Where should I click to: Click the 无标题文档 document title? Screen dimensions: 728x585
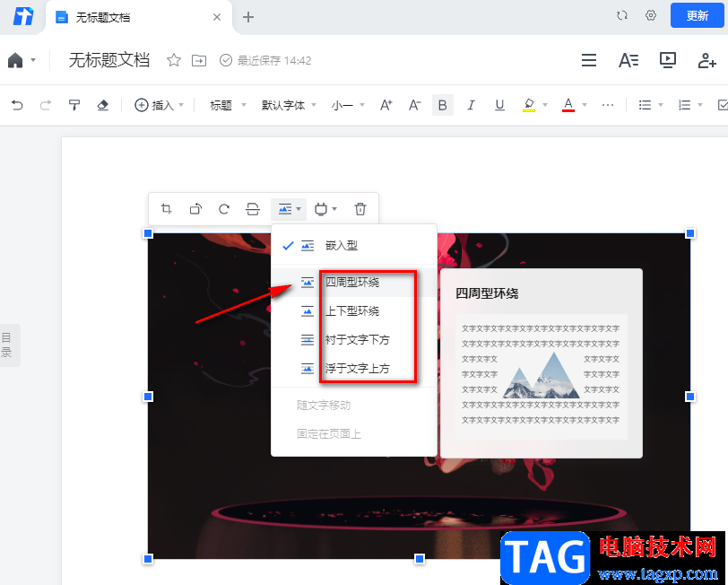(109, 60)
